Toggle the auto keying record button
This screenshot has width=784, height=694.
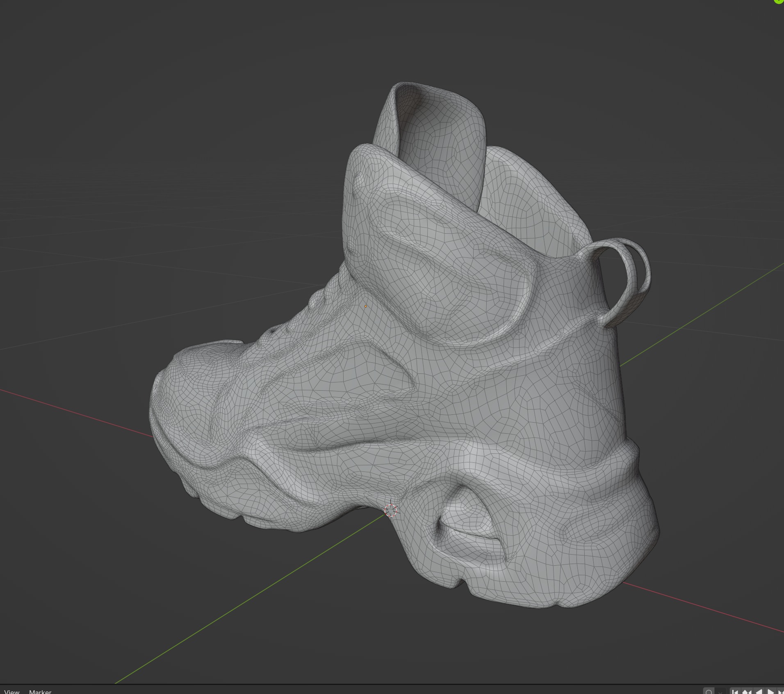point(709,691)
